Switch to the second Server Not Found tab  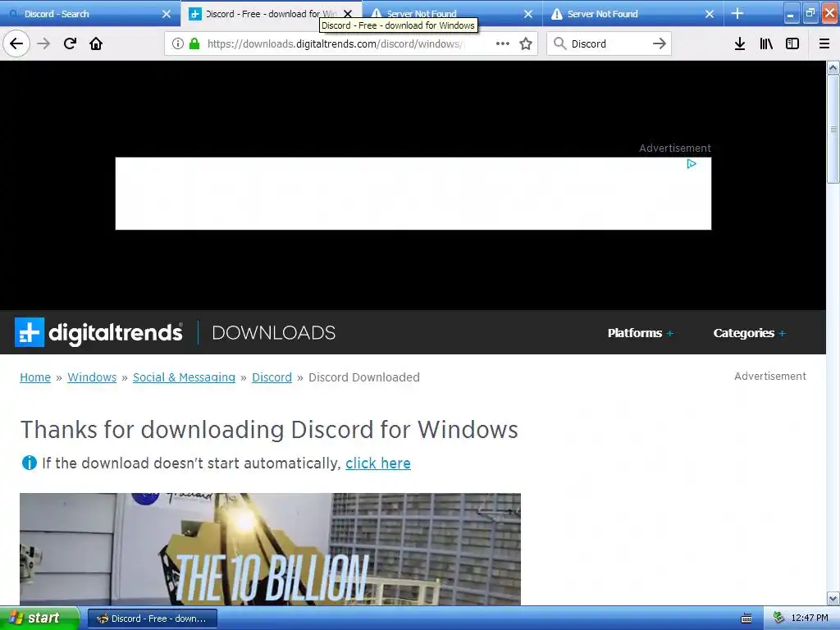633,14
